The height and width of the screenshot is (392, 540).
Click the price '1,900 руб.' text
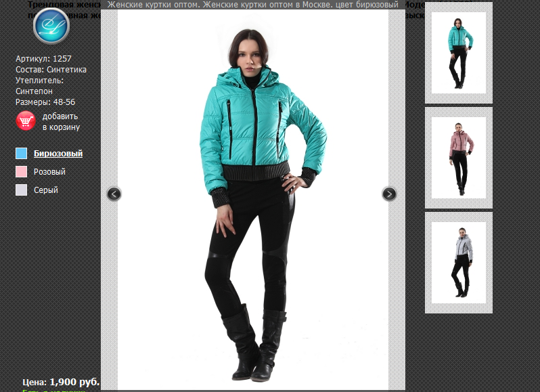pos(74,382)
